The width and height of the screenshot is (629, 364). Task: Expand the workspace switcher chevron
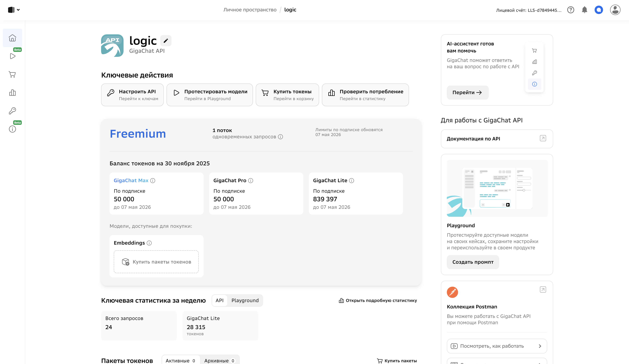(18, 10)
